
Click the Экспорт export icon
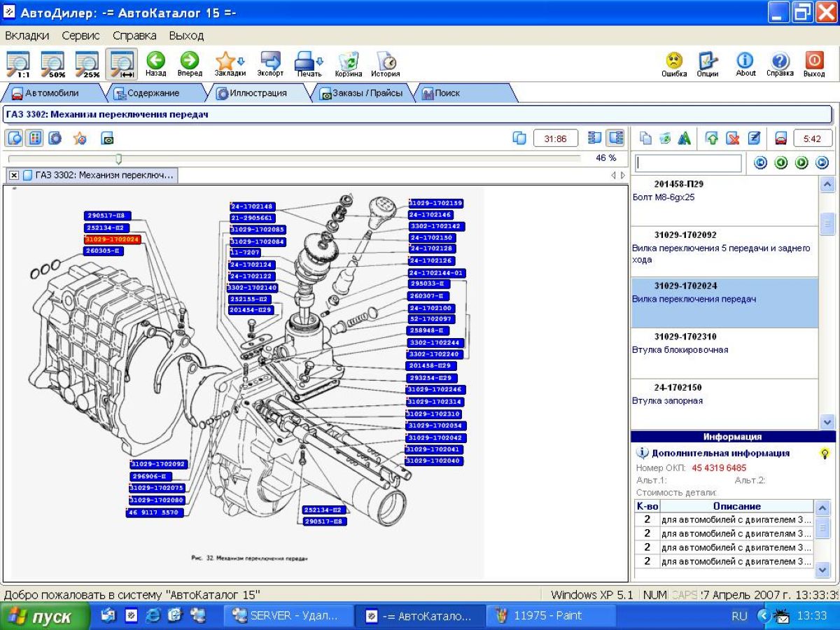tap(270, 64)
